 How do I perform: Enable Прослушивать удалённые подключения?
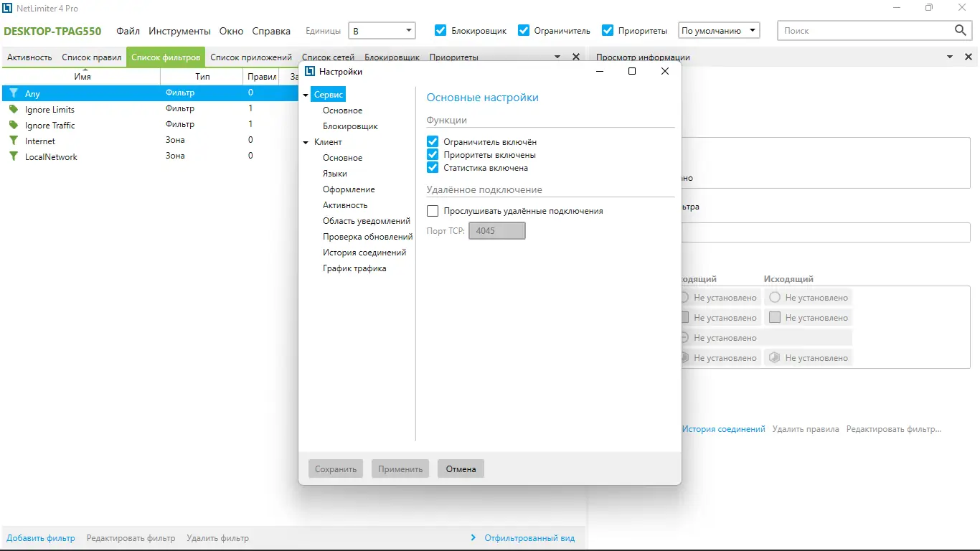(433, 211)
